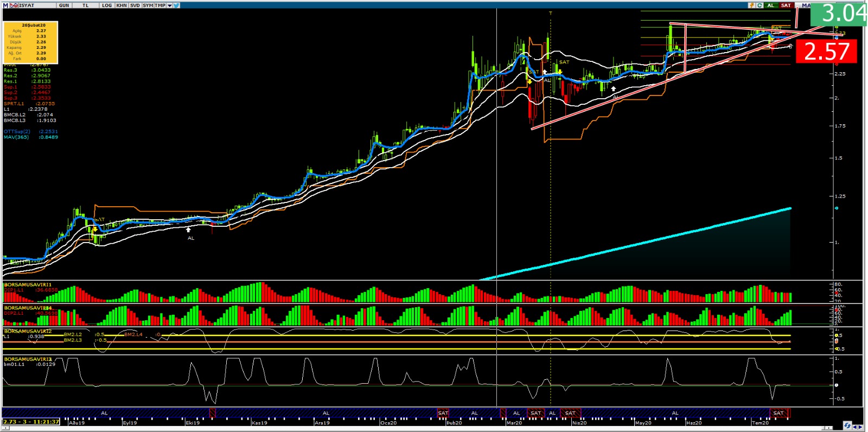The height and width of the screenshot is (432, 868).
Task: Click the green C refresh icon
Action: click(x=759, y=5)
